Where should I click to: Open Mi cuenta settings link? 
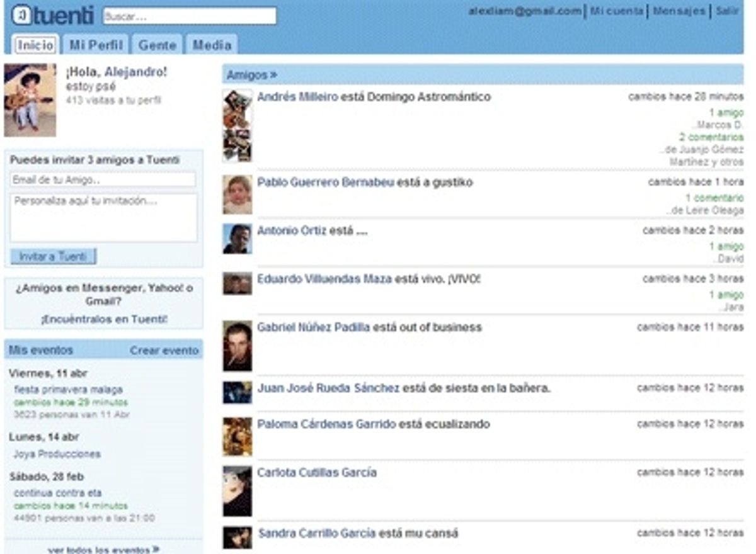(617, 11)
